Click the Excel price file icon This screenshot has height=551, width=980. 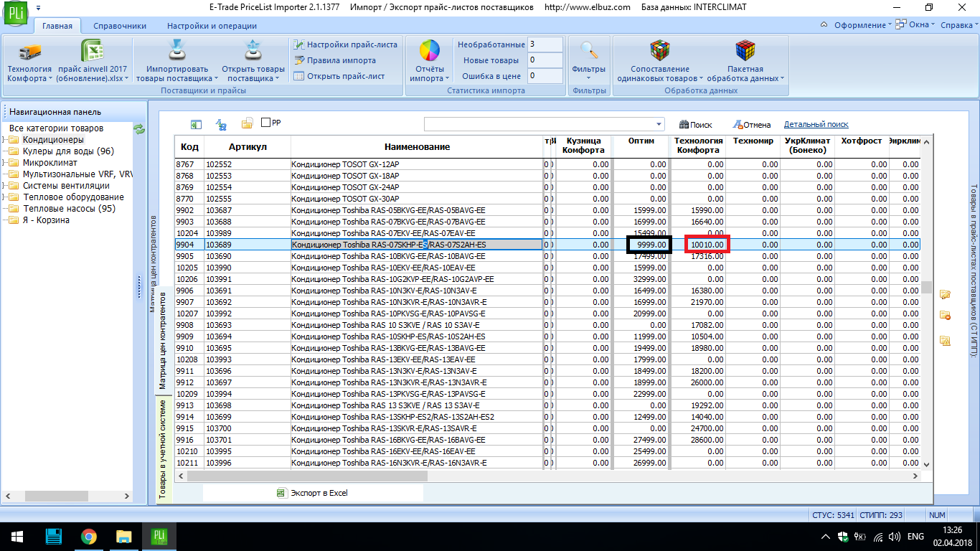point(92,52)
